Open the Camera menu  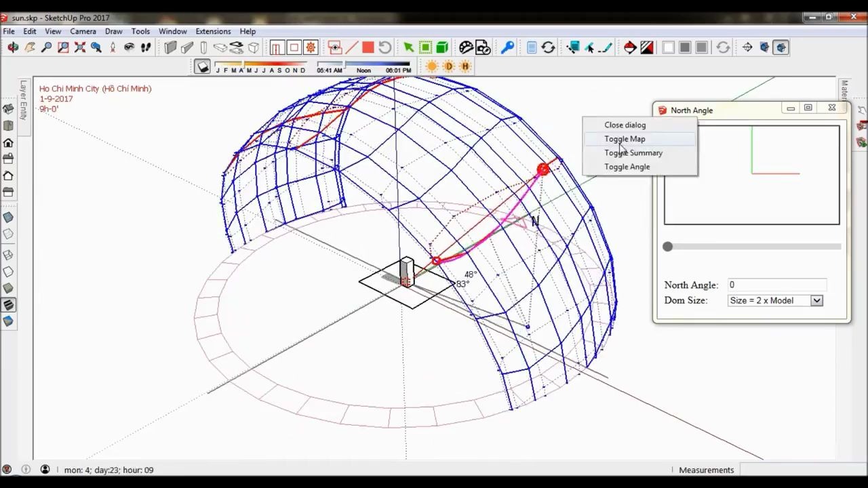(x=83, y=31)
